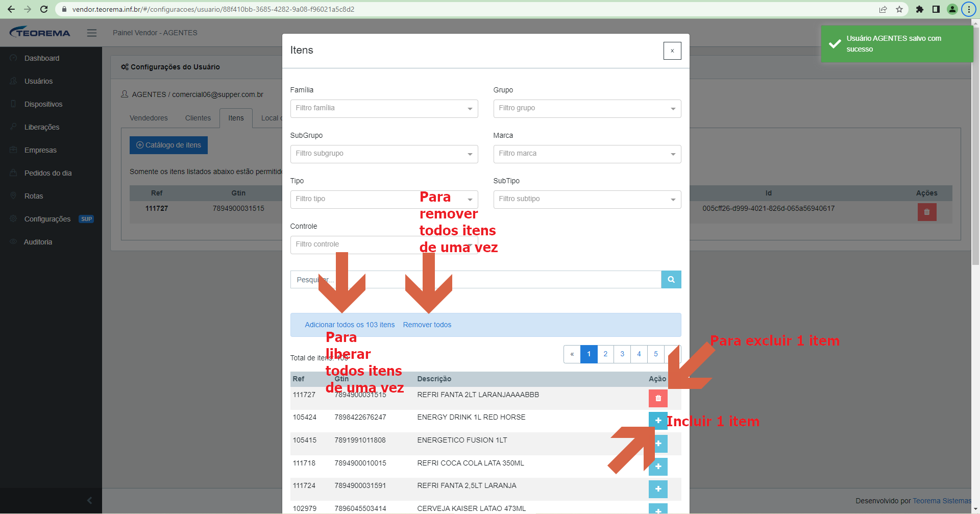
Task: Close the Itens modal
Action: [x=672, y=51]
